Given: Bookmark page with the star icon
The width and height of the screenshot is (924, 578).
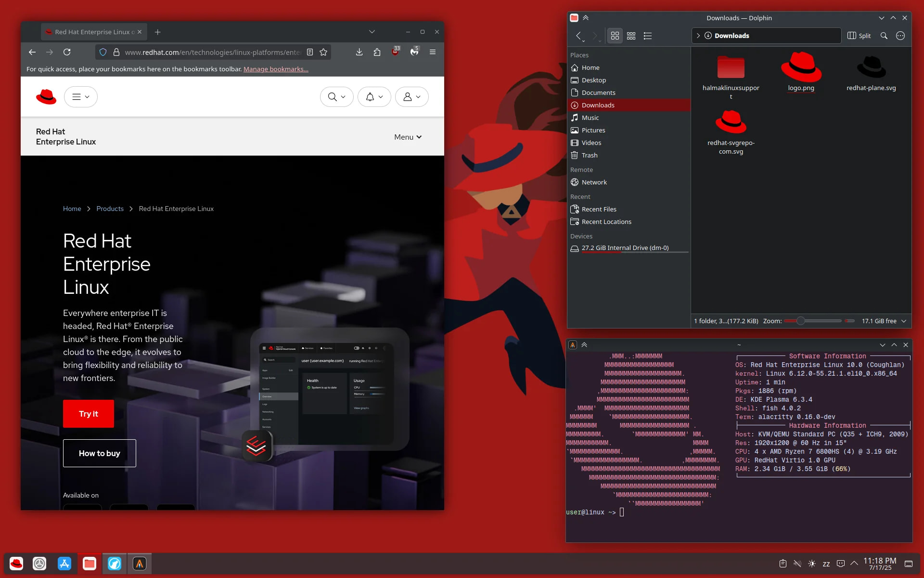Looking at the screenshot, I should coord(323,52).
